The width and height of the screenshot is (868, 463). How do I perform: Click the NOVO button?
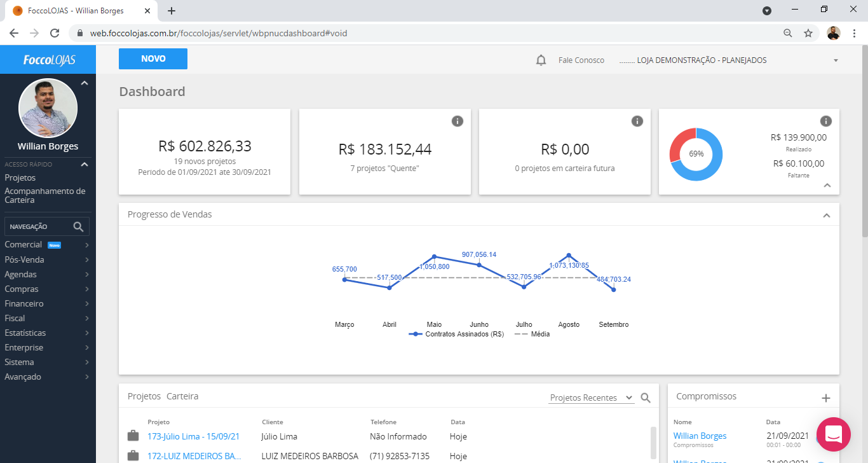tap(153, 59)
